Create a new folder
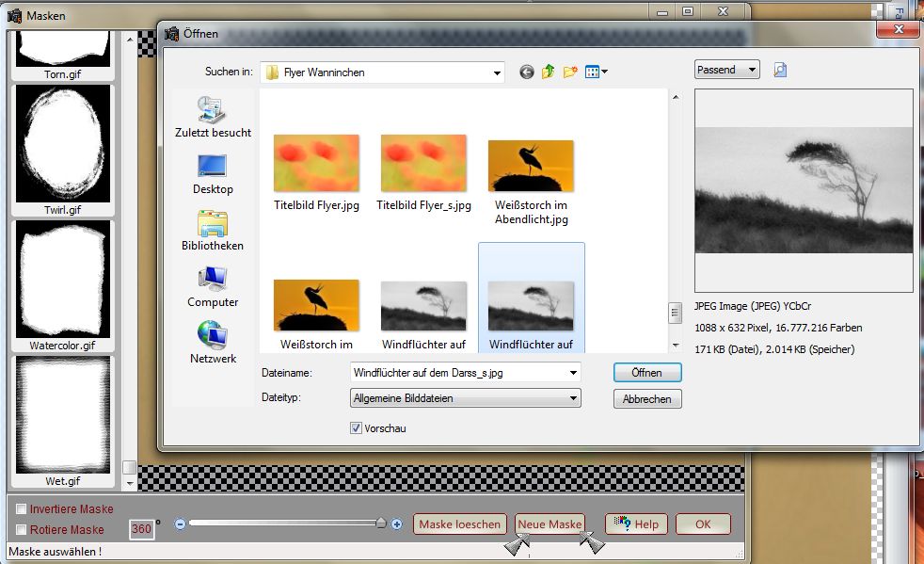 [x=570, y=72]
